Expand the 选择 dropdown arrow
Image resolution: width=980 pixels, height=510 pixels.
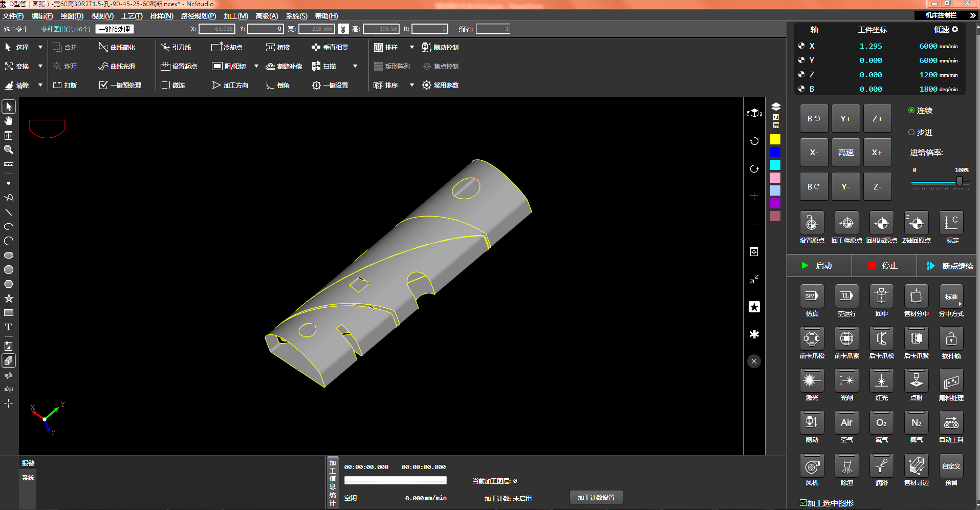tap(40, 47)
